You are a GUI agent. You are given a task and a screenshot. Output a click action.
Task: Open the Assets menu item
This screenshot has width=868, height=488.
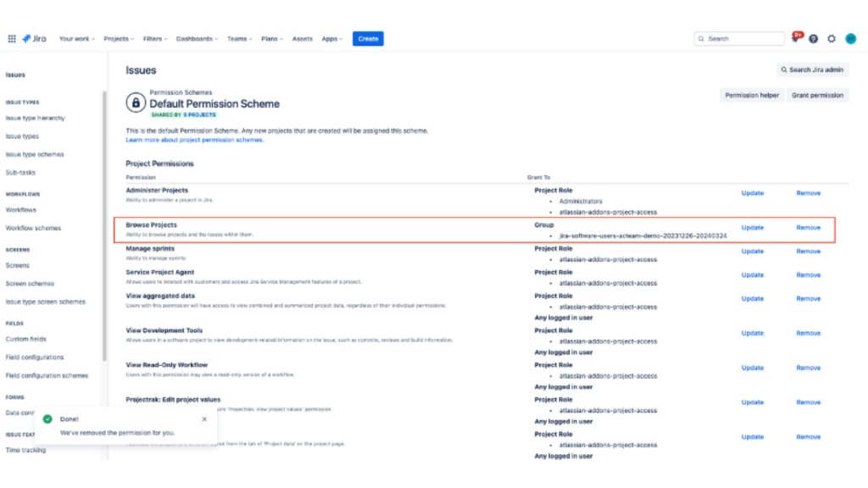coord(303,39)
